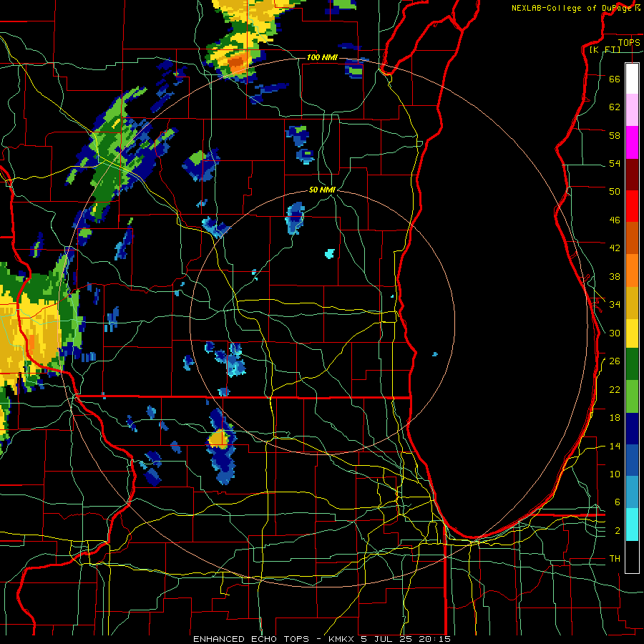The height and width of the screenshot is (644, 644).
Task: Click the 22 scale label
Action: click(615, 389)
